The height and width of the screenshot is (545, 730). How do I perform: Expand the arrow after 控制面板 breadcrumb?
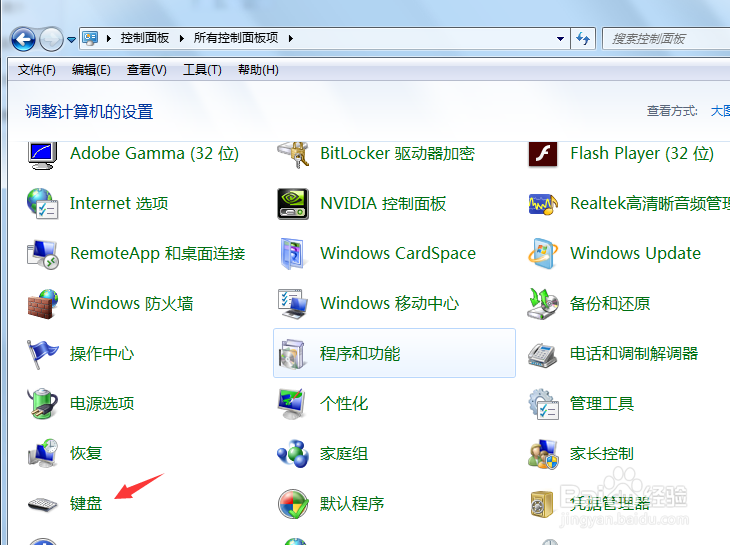tap(182, 39)
